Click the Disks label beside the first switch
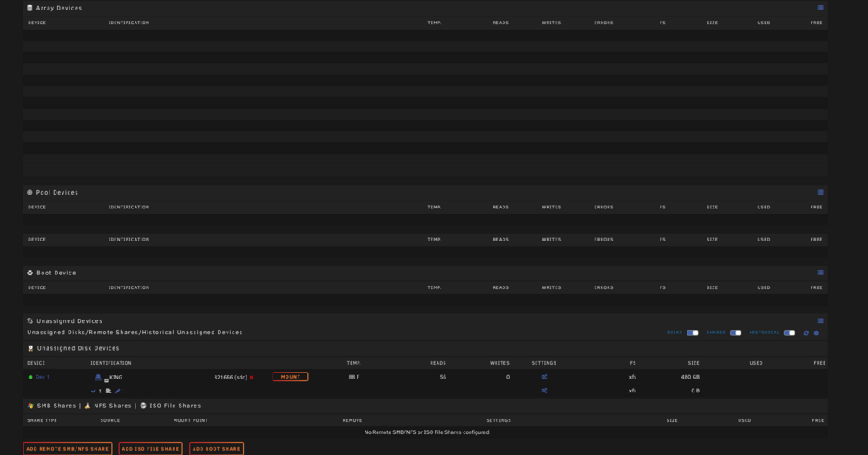The image size is (868, 455). pyautogui.click(x=674, y=333)
